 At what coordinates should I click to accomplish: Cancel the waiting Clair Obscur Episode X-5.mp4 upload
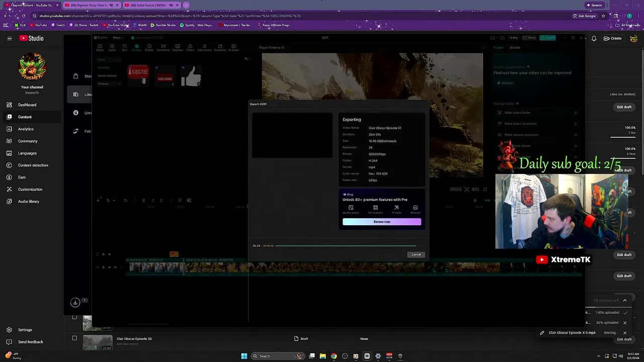625,333
